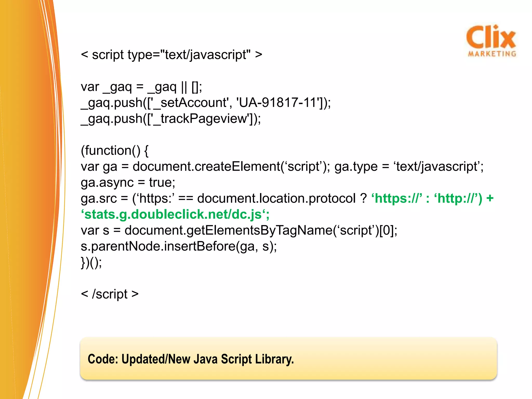This screenshot has height=399, width=532.
Task: Click the ga.src document.location.protocol line
Action: tap(287, 198)
